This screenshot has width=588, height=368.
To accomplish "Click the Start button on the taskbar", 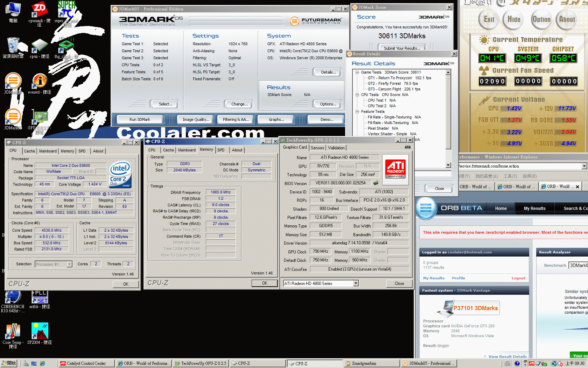I will (9, 363).
